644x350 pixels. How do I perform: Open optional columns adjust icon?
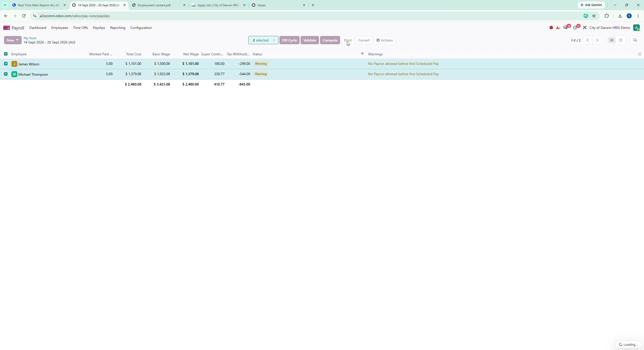[639, 54]
